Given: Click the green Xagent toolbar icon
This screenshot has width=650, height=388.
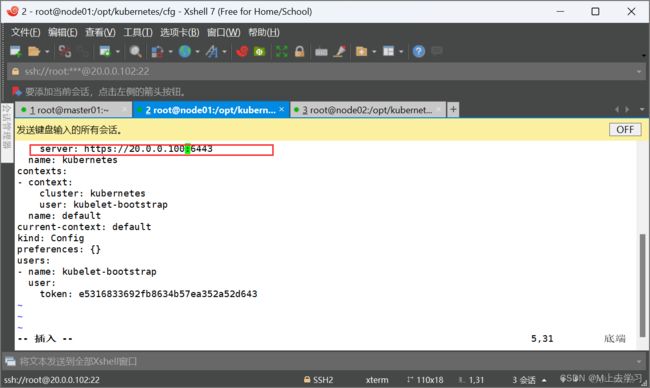Looking at the screenshot, I should click(x=260, y=51).
